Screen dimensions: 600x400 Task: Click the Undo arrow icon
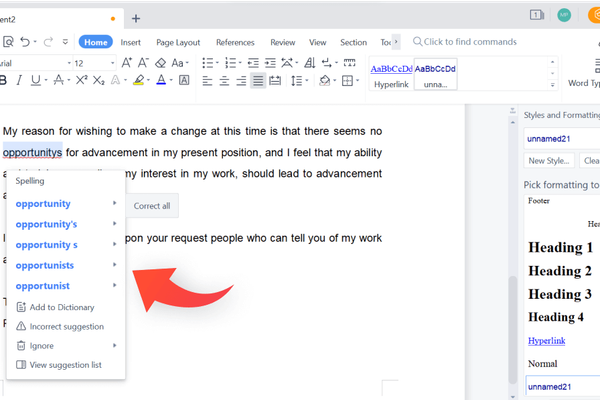(x=25, y=41)
